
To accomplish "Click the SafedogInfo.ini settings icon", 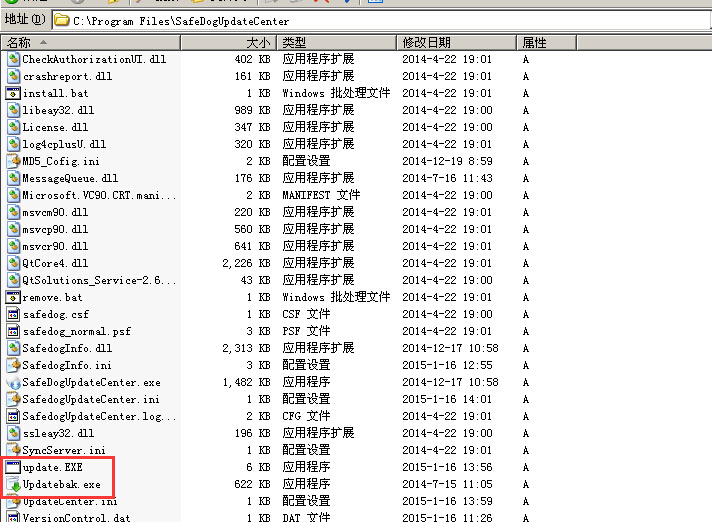I will click(x=14, y=365).
